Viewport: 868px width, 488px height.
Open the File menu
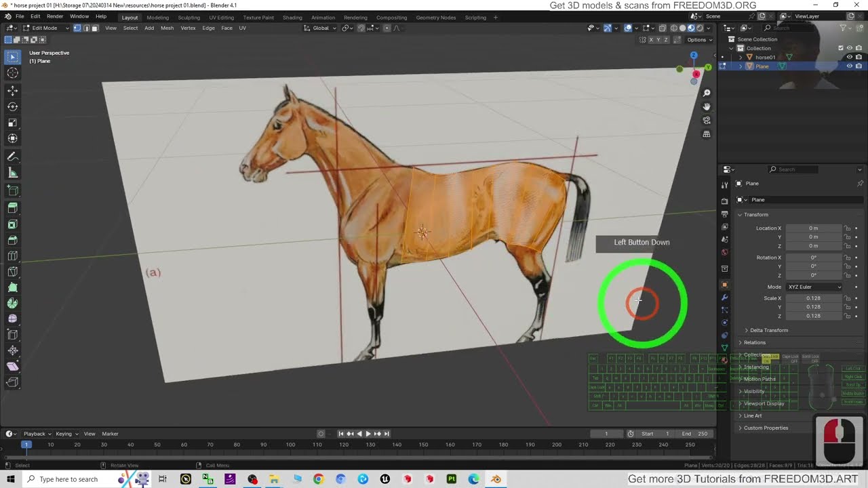(x=20, y=16)
